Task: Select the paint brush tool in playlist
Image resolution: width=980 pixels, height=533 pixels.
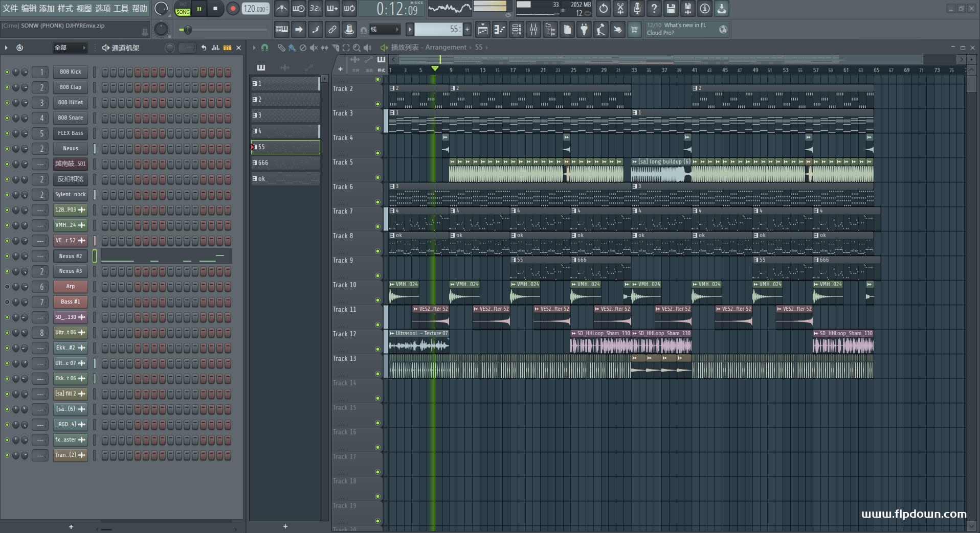Action: point(292,48)
